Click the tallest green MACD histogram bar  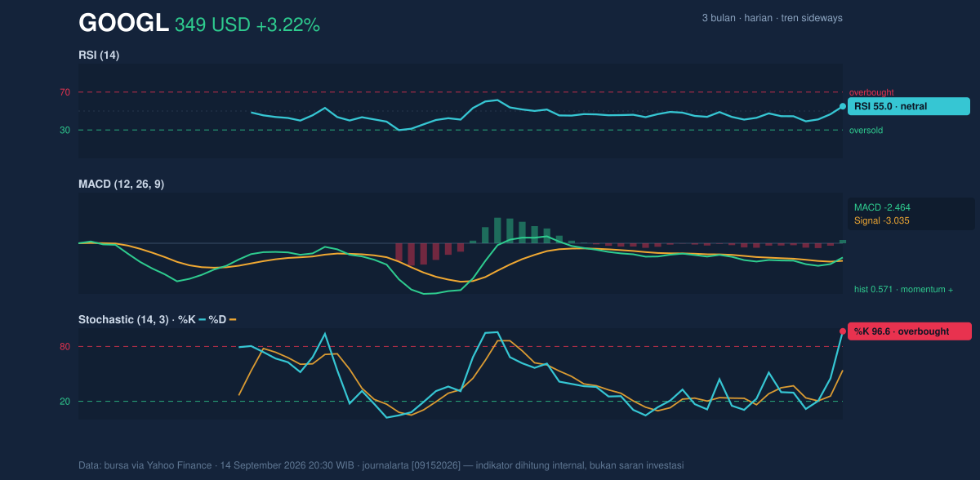tap(497, 230)
